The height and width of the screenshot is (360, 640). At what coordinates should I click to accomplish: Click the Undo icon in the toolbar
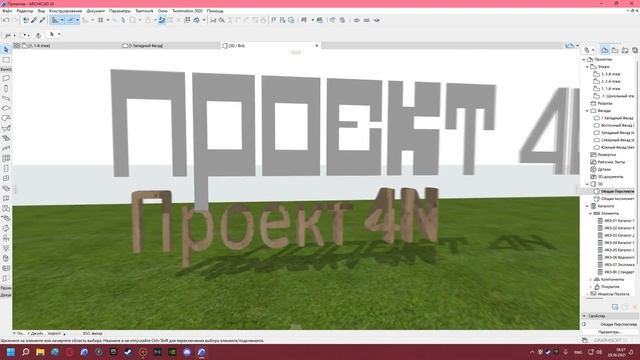click(6, 20)
